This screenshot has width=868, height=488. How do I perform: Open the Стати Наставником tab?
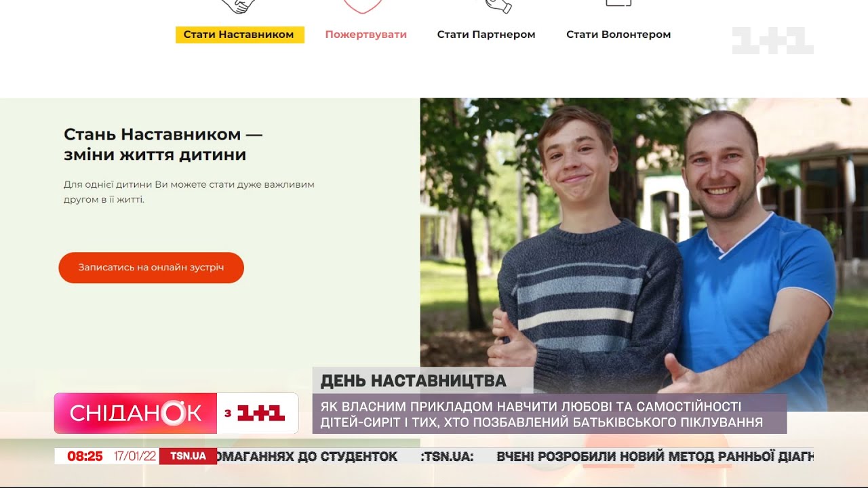point(239,35)
